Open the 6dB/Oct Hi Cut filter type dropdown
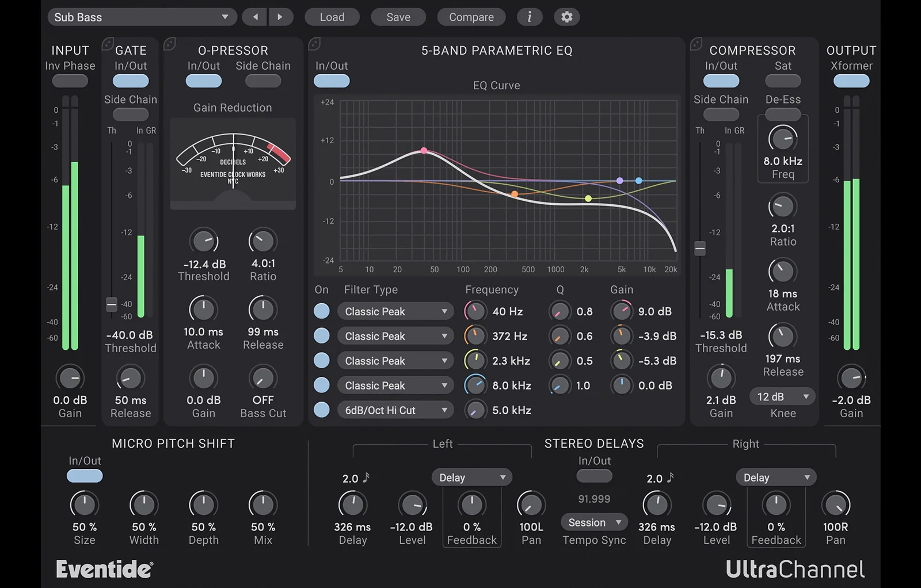This screenshot has width=921, height=588. 395,410
